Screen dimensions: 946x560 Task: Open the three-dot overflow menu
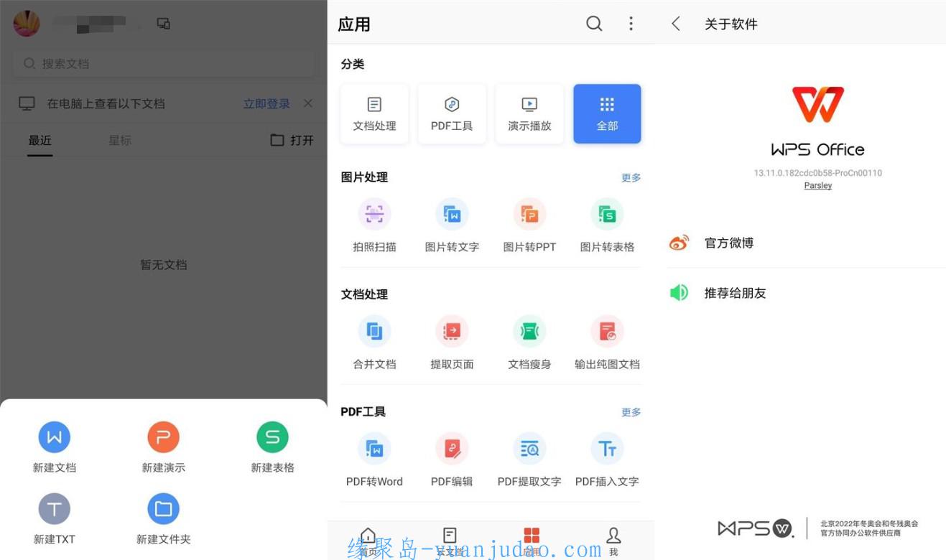tap(631, 24)
